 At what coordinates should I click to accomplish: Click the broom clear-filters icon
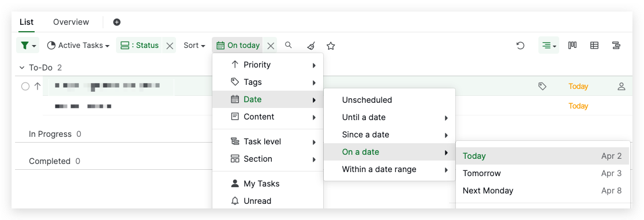311,46
